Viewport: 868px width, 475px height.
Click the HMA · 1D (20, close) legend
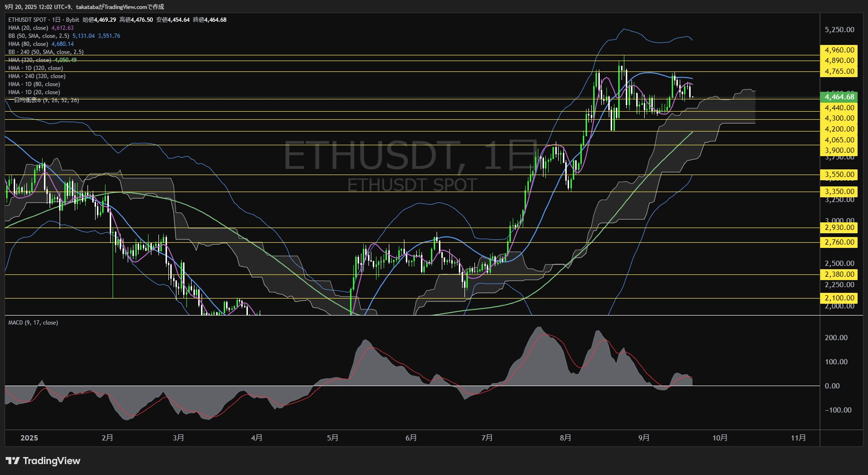[x=34, y=92]
